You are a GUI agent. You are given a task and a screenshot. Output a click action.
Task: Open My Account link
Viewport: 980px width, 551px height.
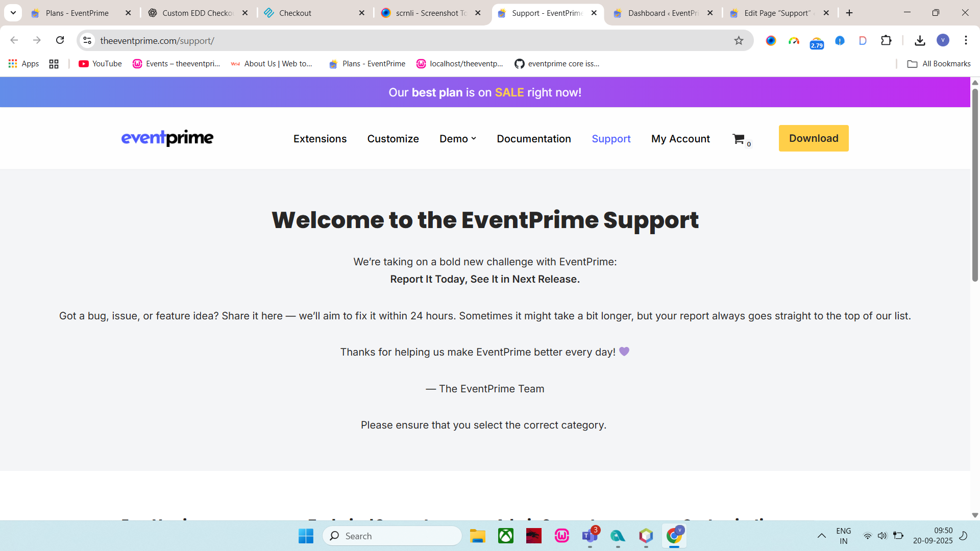pyautogui.click(x=680, y=139)
